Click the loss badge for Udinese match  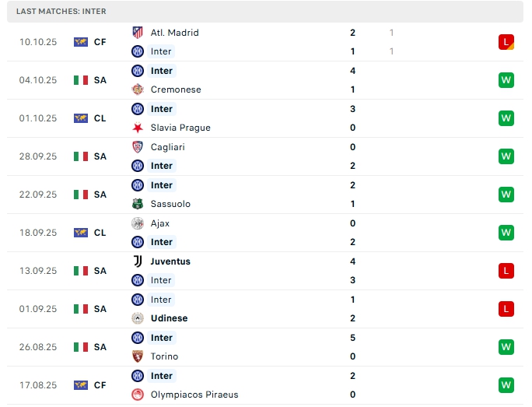point(506,309)
